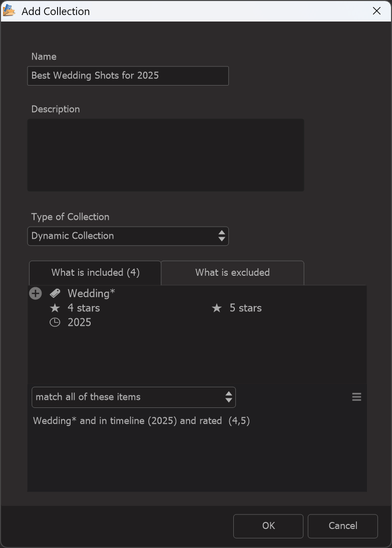Screen dimensions: 392x548
Task: Click the Cancel button
Action: pos(343,526)
